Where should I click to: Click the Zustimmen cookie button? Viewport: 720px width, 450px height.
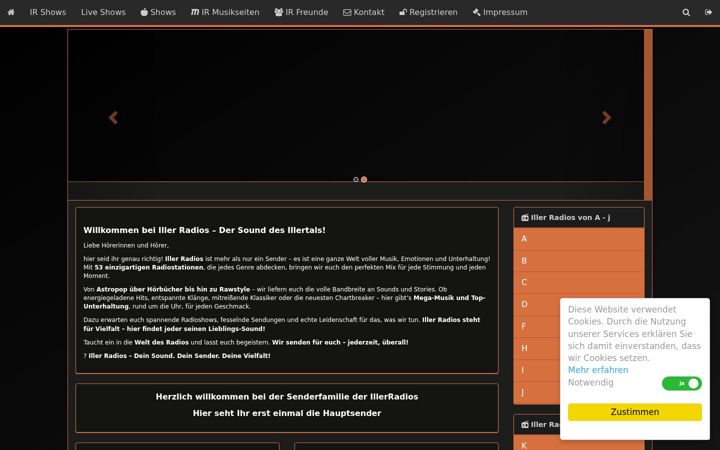635,412
